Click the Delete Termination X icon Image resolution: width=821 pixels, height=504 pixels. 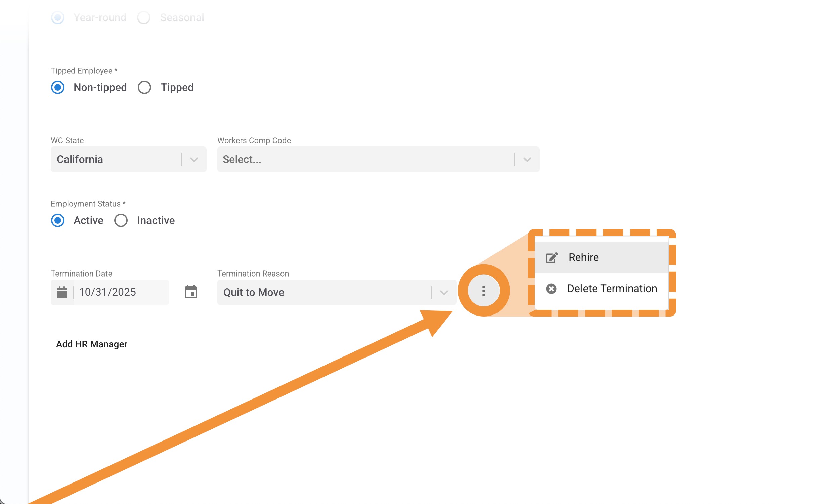551,289
